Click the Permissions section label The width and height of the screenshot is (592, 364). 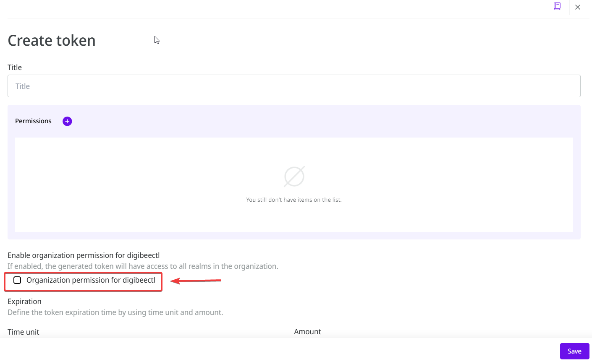coord(33,121)
